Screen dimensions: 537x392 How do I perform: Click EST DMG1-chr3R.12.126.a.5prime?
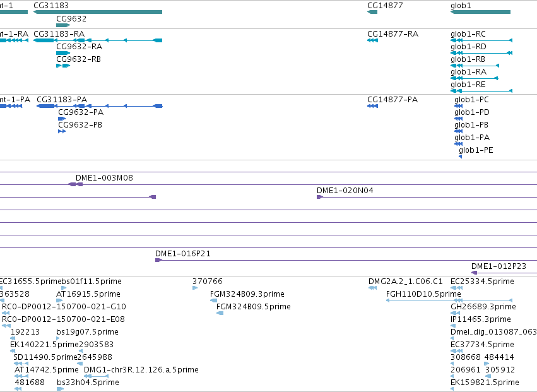point(141,370)
